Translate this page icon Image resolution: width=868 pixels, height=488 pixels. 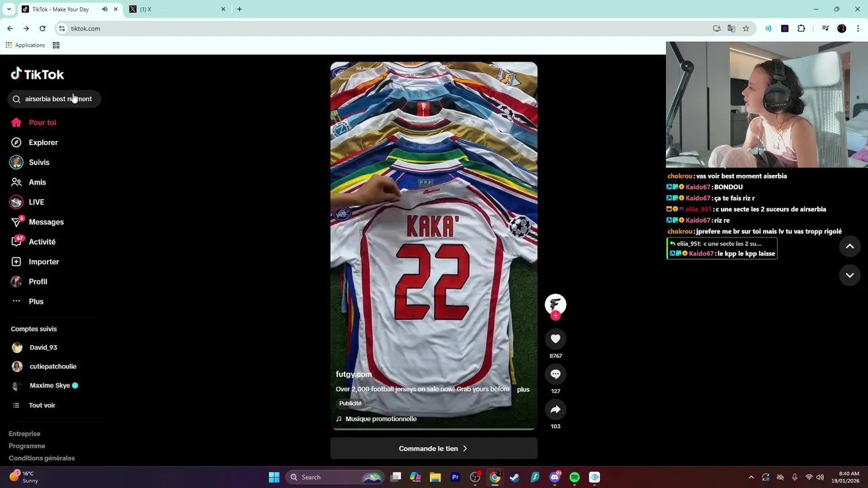tap(731, 28)
